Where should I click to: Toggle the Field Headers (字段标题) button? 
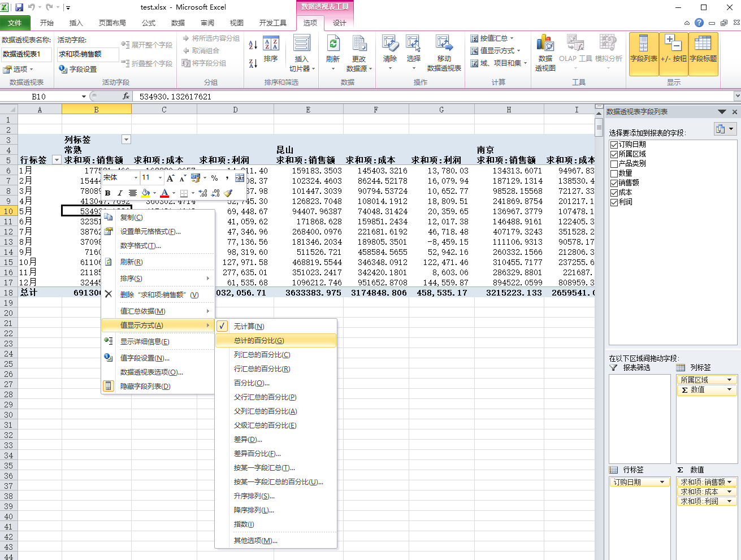click(x=703, y=54)
